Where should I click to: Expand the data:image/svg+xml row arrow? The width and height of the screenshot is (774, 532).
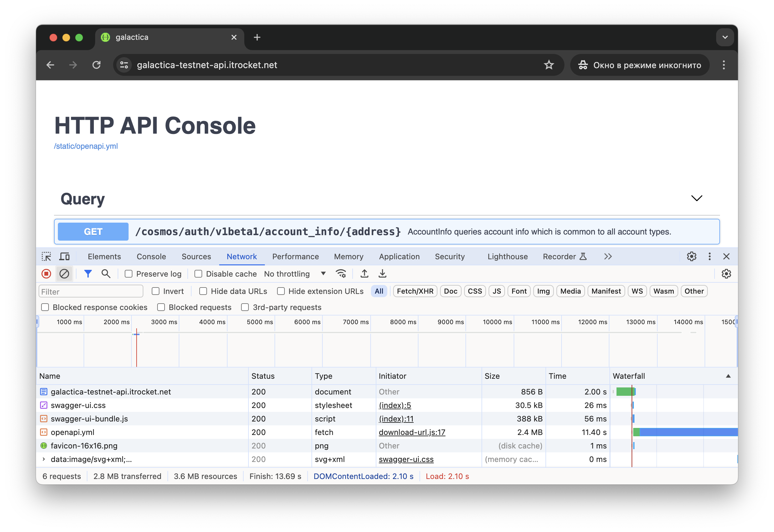click(x=44, y=459)
